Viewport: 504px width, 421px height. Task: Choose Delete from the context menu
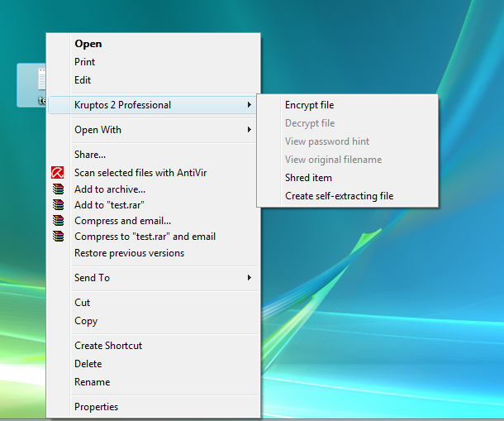click(x=153, y=364)
